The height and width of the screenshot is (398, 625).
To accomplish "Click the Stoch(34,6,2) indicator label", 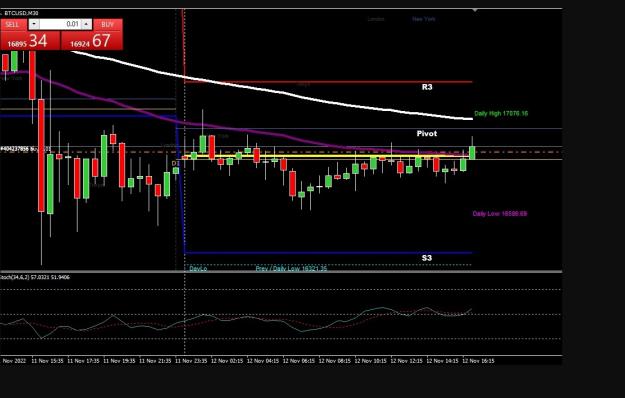I will click(x=35, y=277).
